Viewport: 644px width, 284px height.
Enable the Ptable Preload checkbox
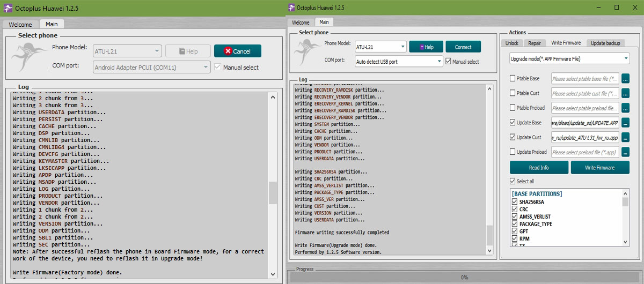click(513, 108)
